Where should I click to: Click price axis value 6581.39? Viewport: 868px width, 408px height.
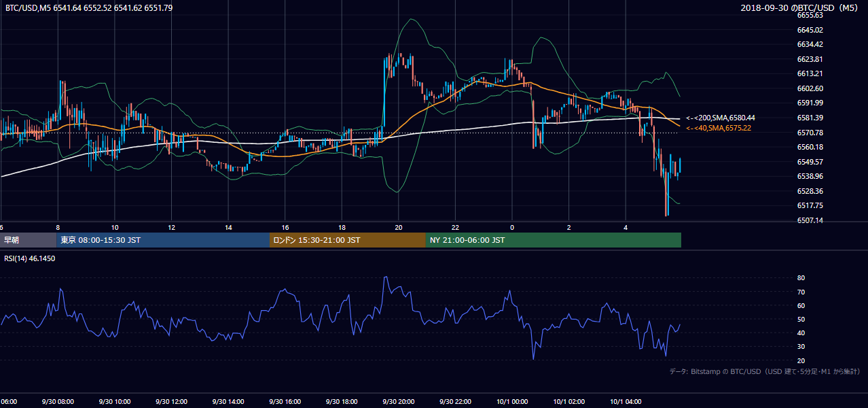[810, 118]
